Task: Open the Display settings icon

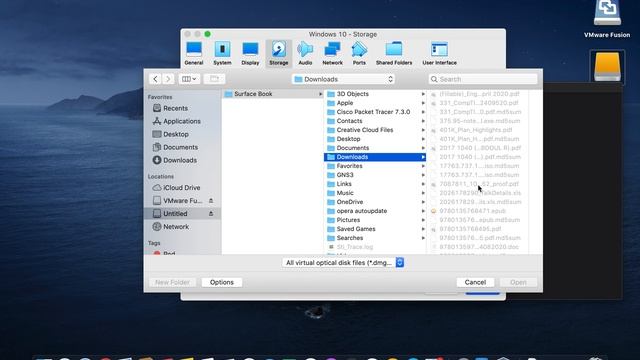Action: [x=250, y=53]
